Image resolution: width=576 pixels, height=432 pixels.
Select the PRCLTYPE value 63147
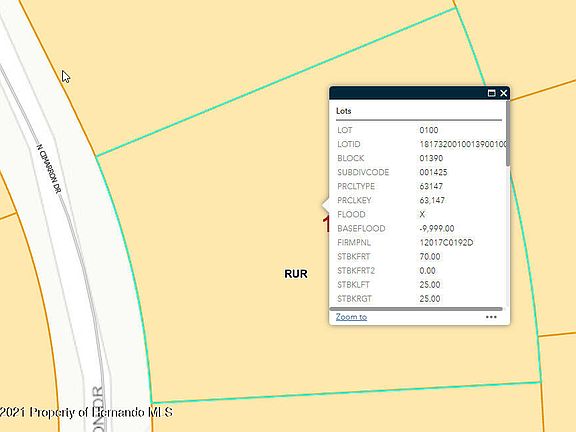(x=431, y=186)
